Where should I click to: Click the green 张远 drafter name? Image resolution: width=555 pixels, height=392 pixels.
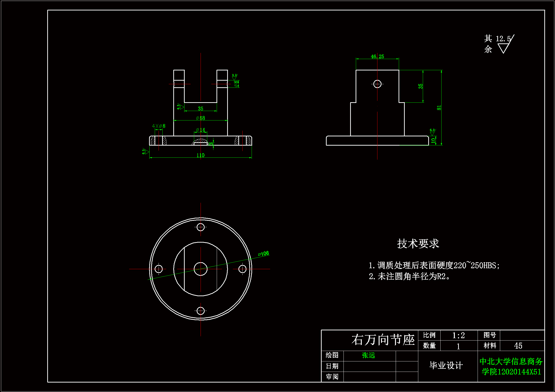[x=369, y=355]
